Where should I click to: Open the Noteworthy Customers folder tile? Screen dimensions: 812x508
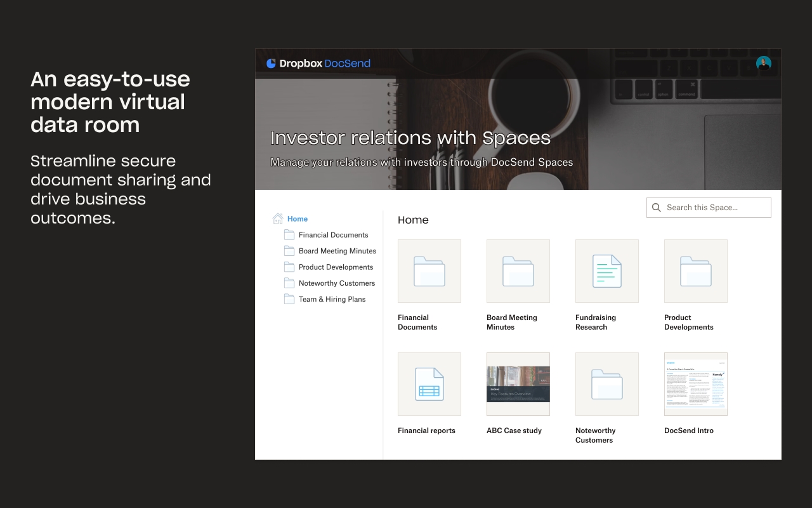tap(606, 384)
